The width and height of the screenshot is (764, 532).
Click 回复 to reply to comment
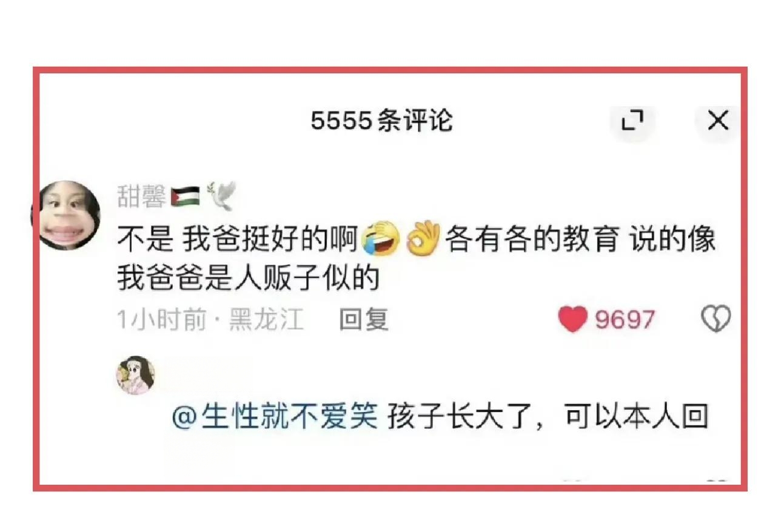click(364, 319)
